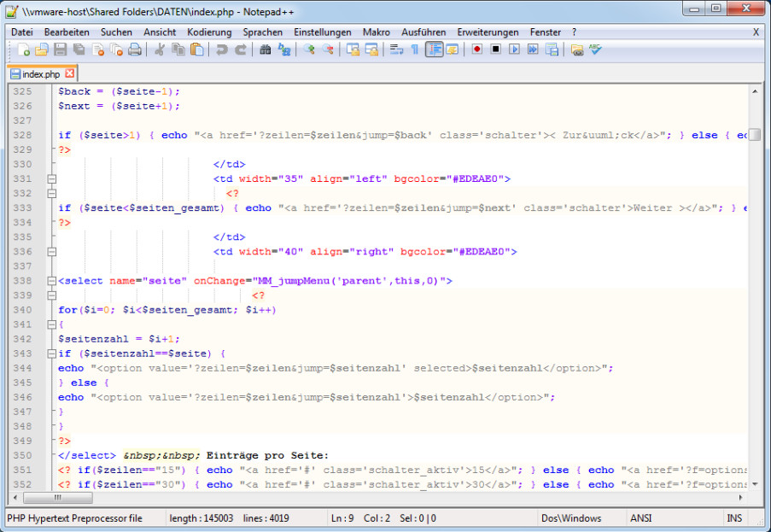Image resolution: width=771 pixels, height=532 pixels.
Task: Click the vertical scrollbar up arrow
Action: click(x=755, y=91)
